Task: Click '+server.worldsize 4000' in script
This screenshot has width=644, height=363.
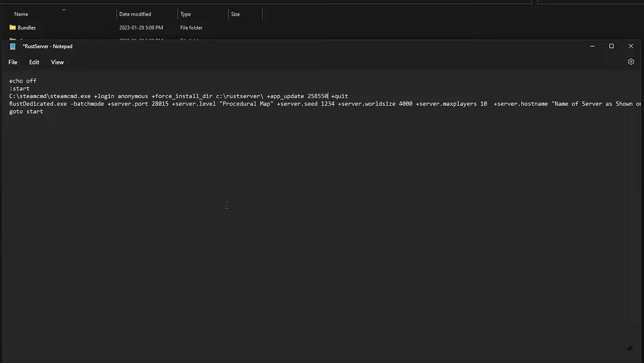Action: (x=375, y=104)
